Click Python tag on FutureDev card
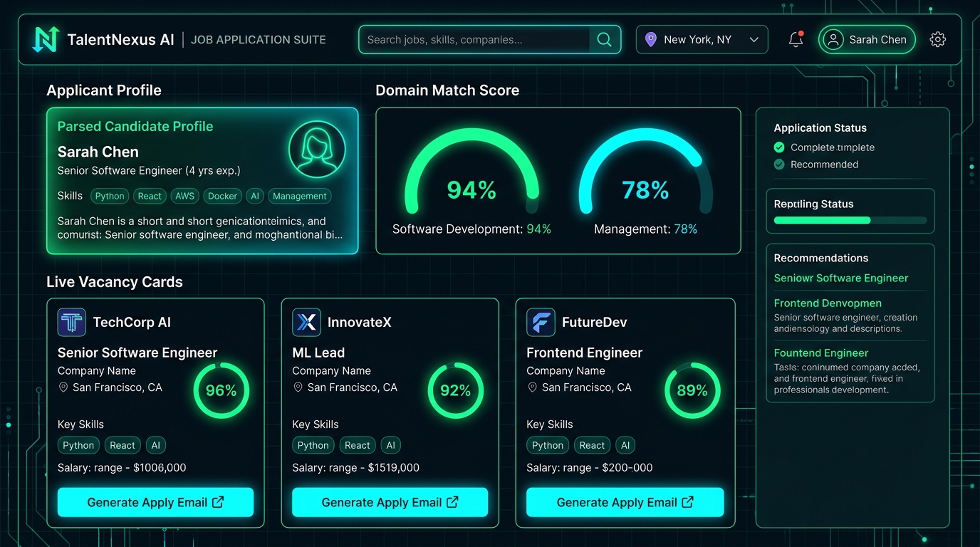The height and width of the screenshot is (547, 980). tap(548, 445)
